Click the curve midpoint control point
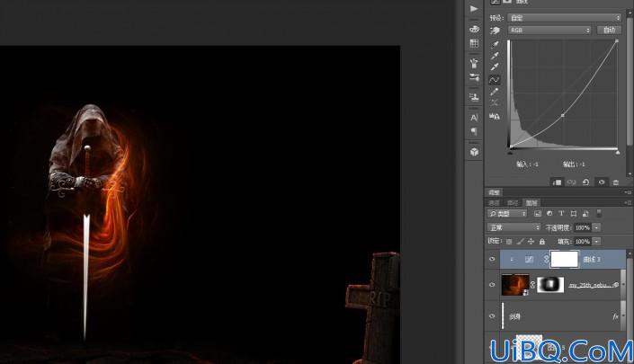This screenshot has width=634, height=364. pos(563,116)
